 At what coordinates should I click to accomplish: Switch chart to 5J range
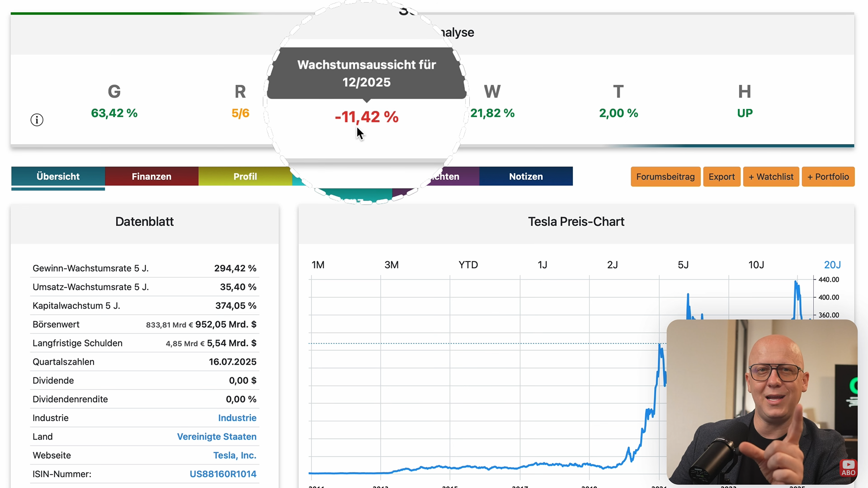(x=683, y=265)
